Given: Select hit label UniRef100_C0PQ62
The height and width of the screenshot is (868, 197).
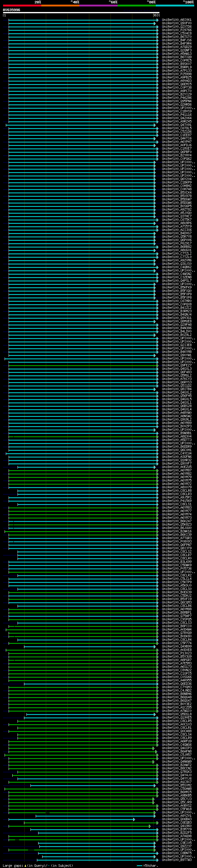Looking at the screenshot, I should pyautogui.click(x=176, y=159).
